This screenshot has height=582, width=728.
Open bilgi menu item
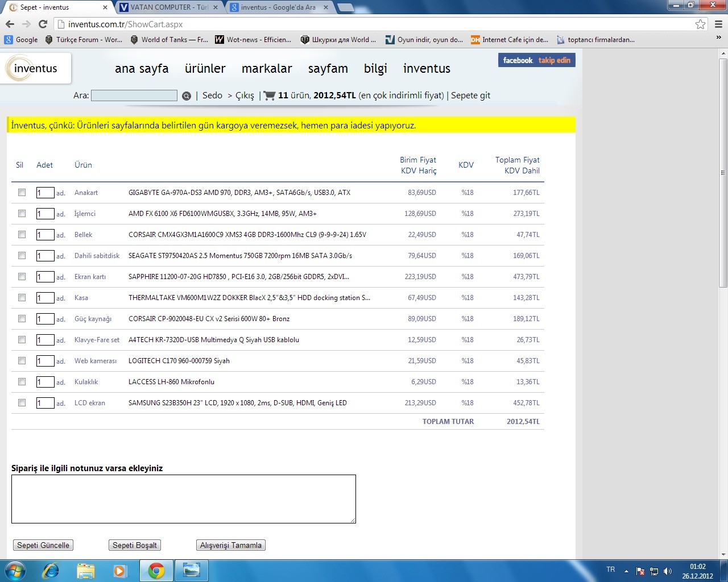pos(375,69)
